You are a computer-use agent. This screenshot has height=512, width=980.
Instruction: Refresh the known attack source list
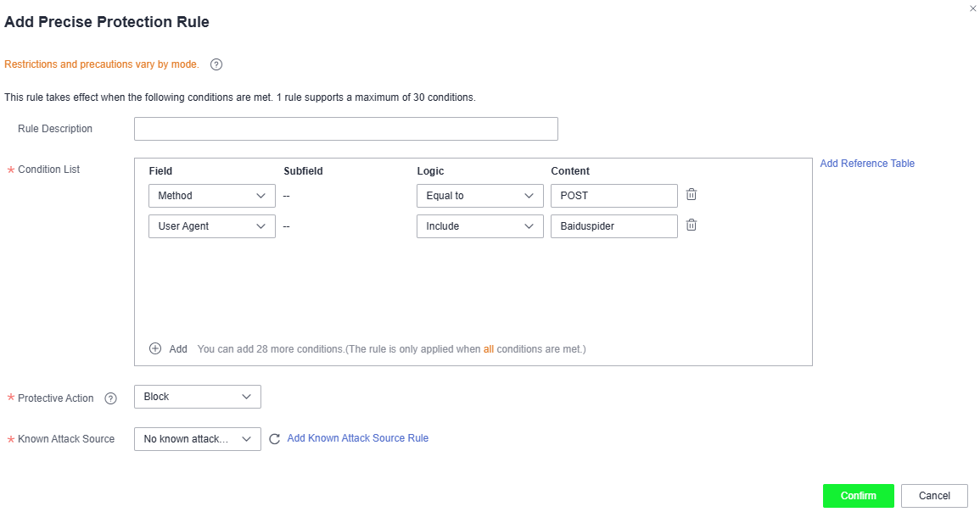click(274, 439)
